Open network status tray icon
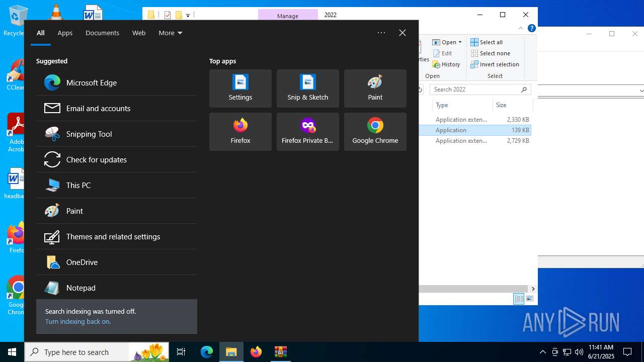The image size is (644, 362). tap(567, 352)
